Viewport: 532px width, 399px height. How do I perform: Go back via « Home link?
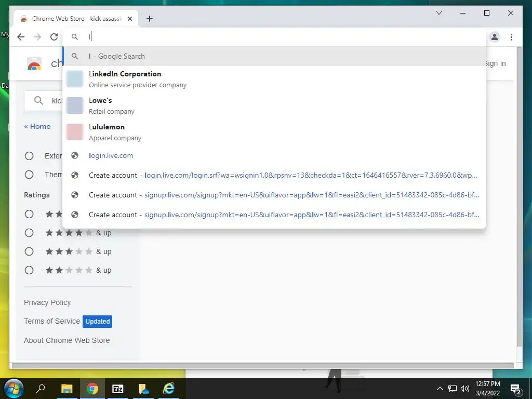37,126
